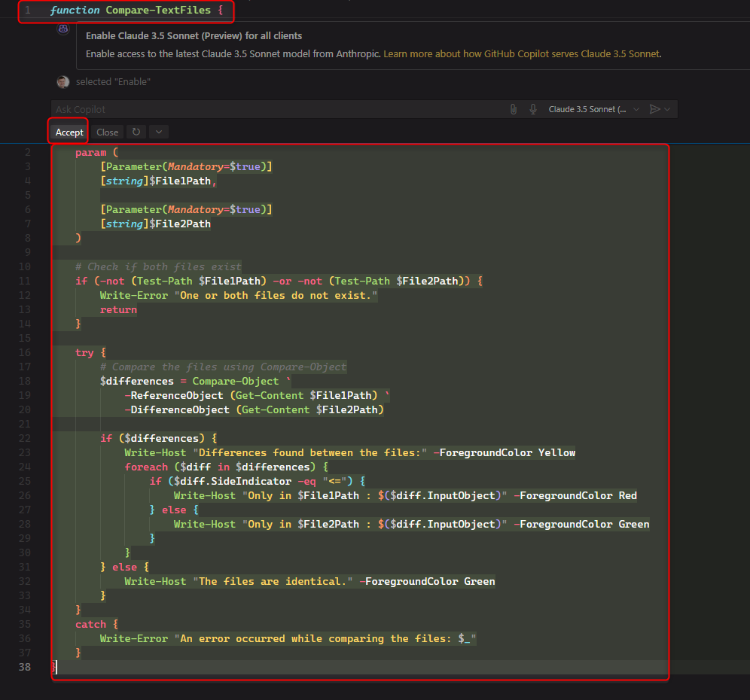Click "Differences found between the files:" string
The height and width of the screenshot is (700, 750).
pos(310,453)
